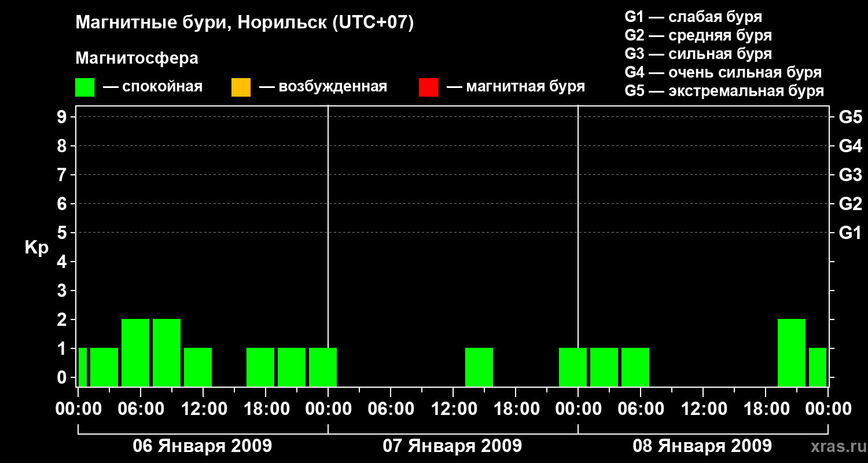The image size is (868, 463).
Task: Click the Kp 2 bar on 08 January evening
Action: (792, 352)
